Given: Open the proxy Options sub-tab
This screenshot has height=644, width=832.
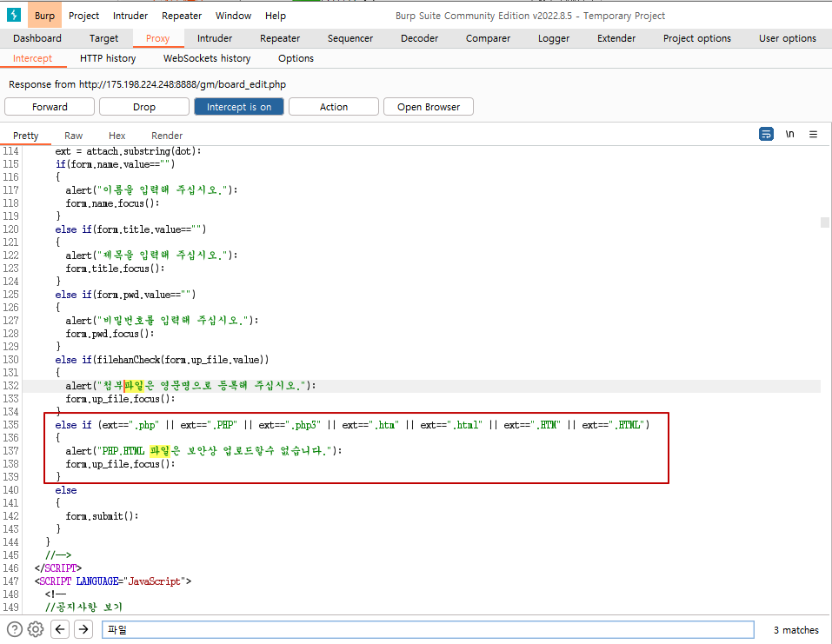Looking at the screenshot, I should 296,58.
